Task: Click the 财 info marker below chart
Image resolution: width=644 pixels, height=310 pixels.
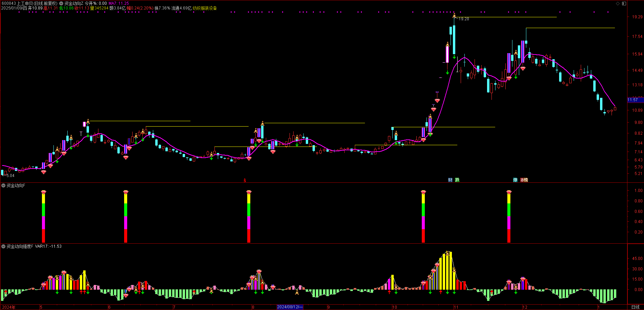Action: point(450,180)
